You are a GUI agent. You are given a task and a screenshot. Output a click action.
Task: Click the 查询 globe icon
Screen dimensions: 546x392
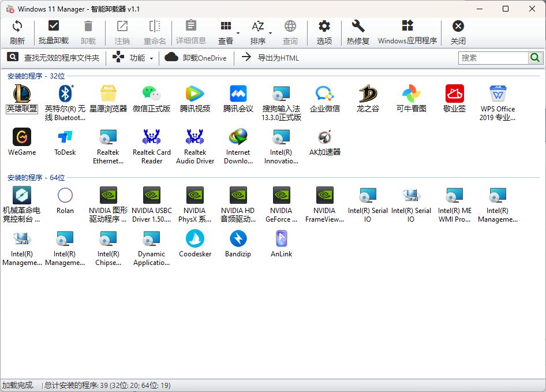290,26
